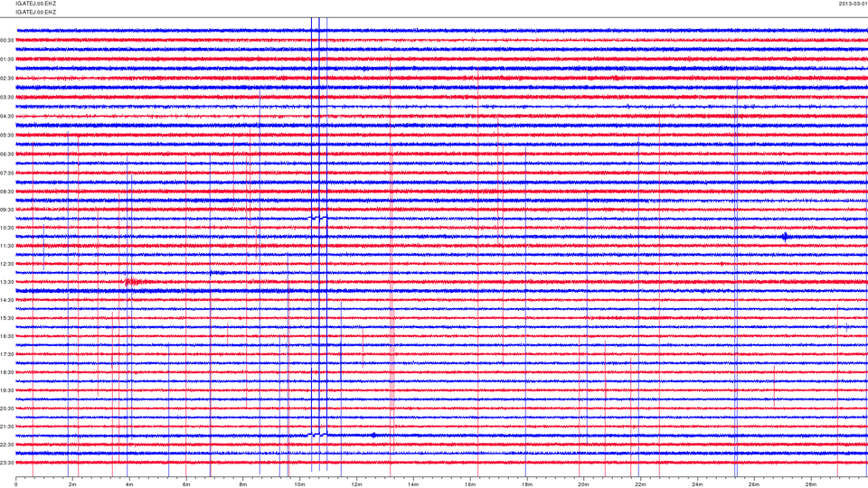868x488 pixels.
Task: Click the 0 minute axis tick label
Action: point(16,484)
